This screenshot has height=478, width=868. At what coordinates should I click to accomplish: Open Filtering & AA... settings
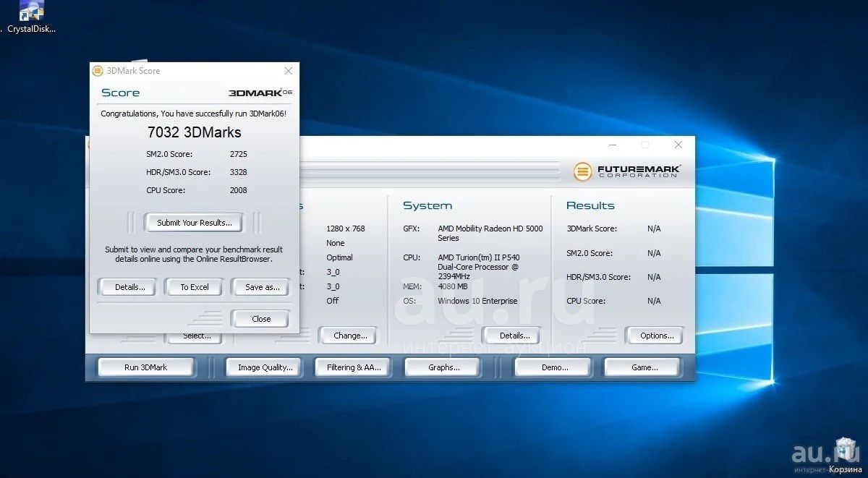tap(353, 367)
